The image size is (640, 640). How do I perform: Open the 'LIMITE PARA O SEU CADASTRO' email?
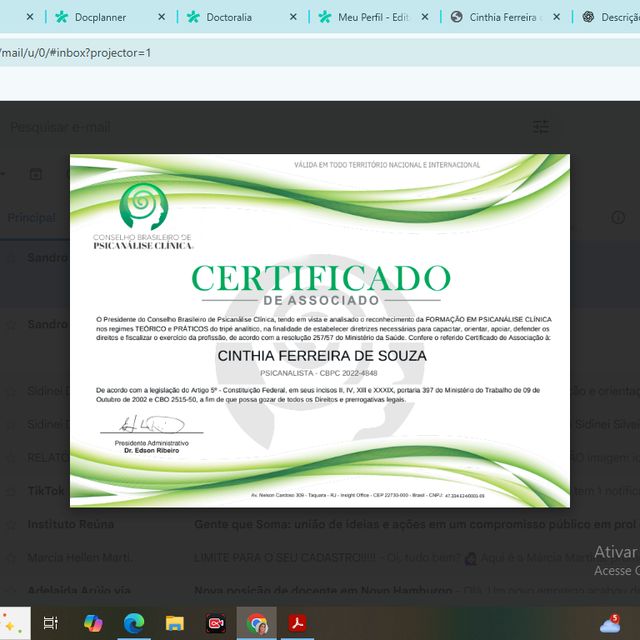[x=284, y=558]
